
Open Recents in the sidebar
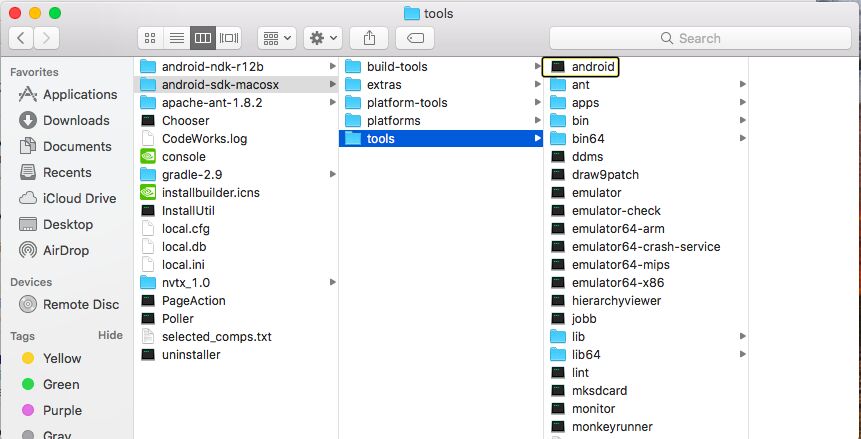point(55,173)
